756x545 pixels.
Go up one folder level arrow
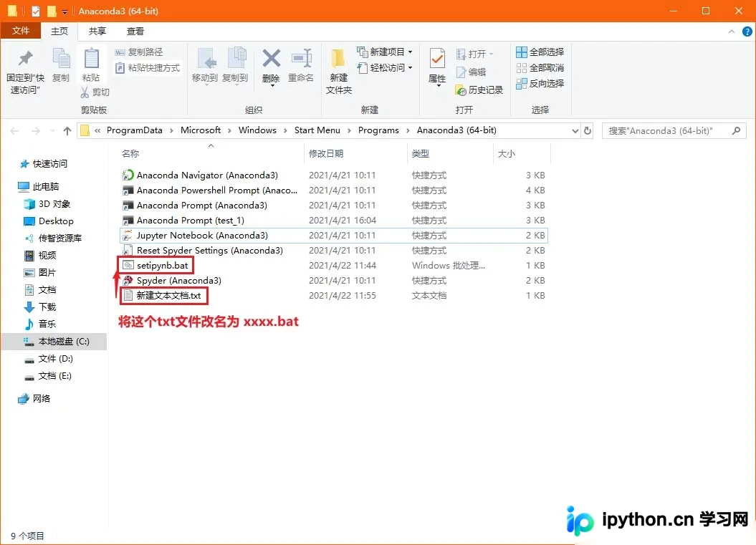(67, 131)
